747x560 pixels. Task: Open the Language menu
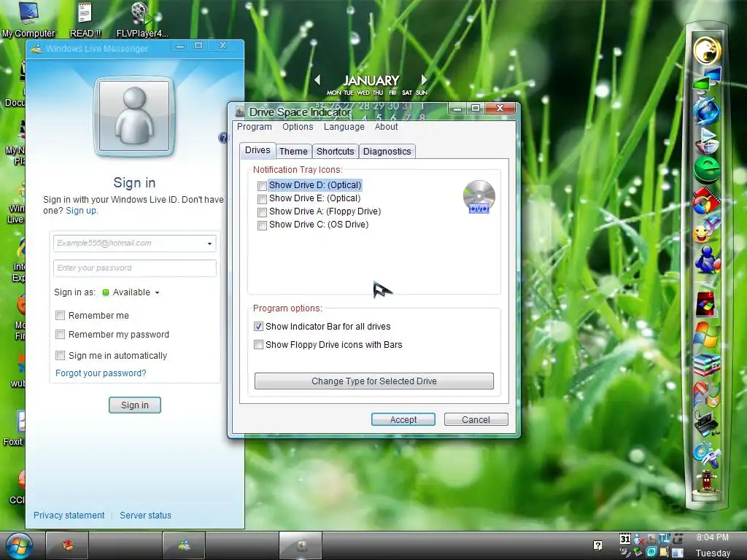344,127
